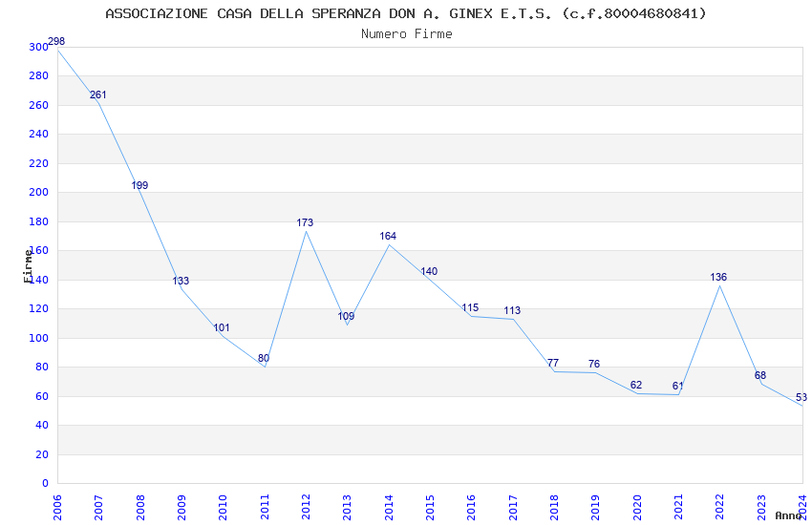Select the data label 62 for 2020
The height and width of the screenshot is (525, 812).
[x=636, y=385]
